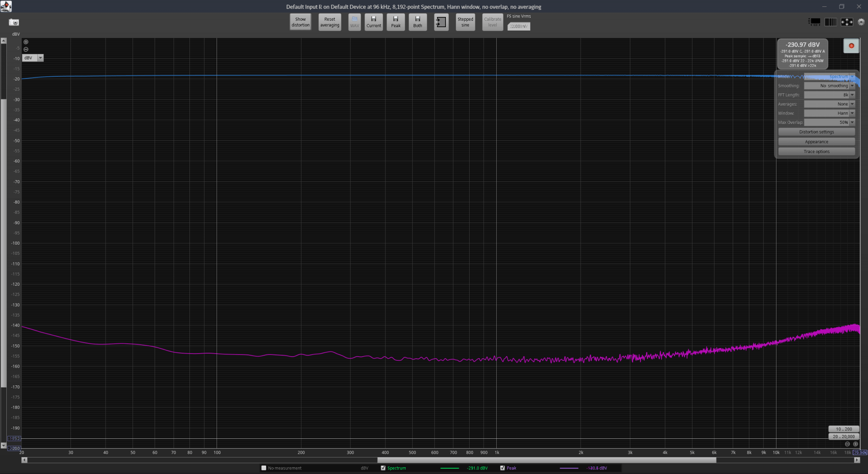Click the frequency bands display icon
Screen dimensions: 868x474
click(x=831, y=22)
